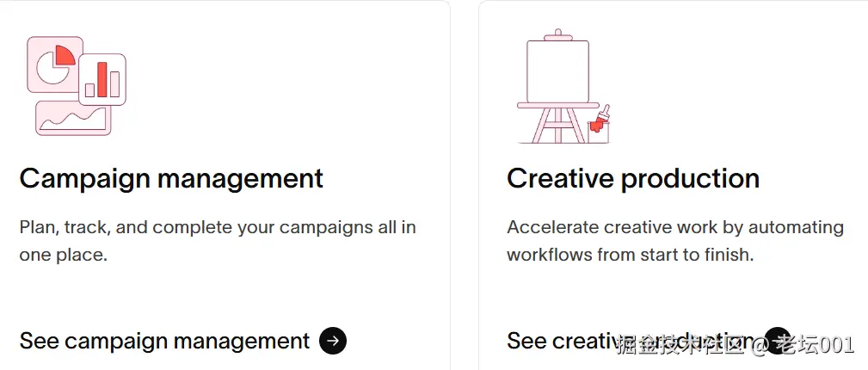Viewport: 868px width, 370px height.
Task: Click the 'Plan, track, and complete' description text
Action: [x=217, y=228]
